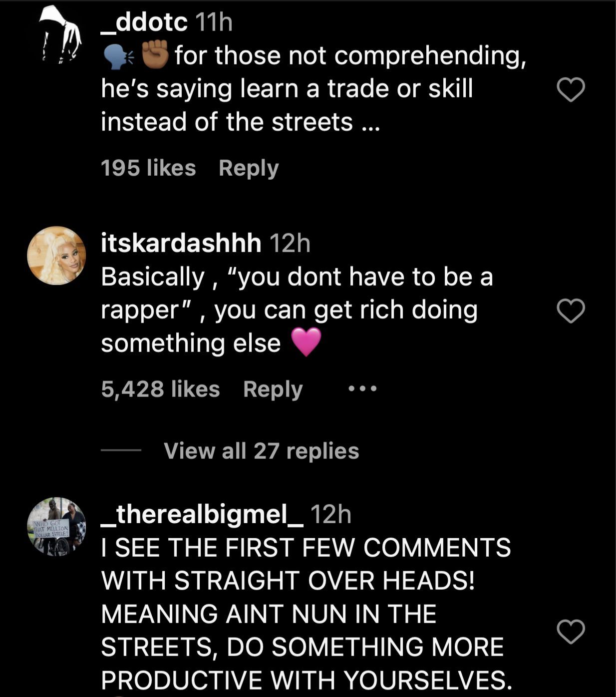
Task: Tap _therealbigmel_ profile photo
Action: click(56, 526)
